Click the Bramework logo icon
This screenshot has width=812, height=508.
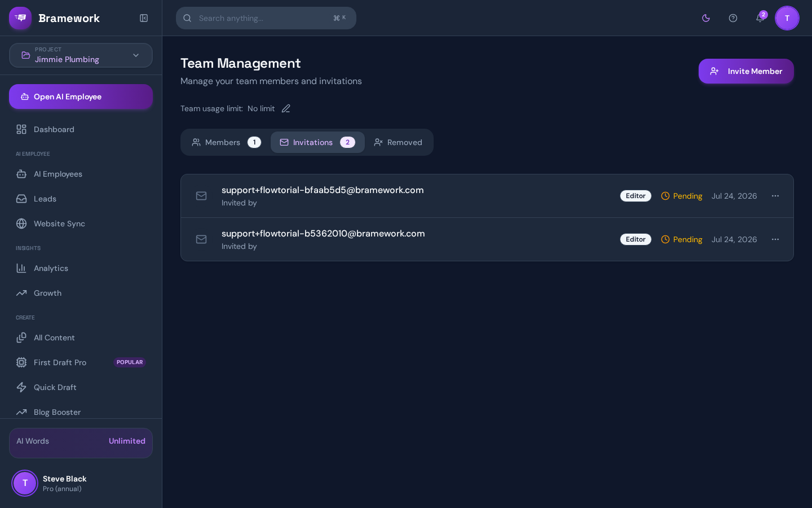coord(20,18)
